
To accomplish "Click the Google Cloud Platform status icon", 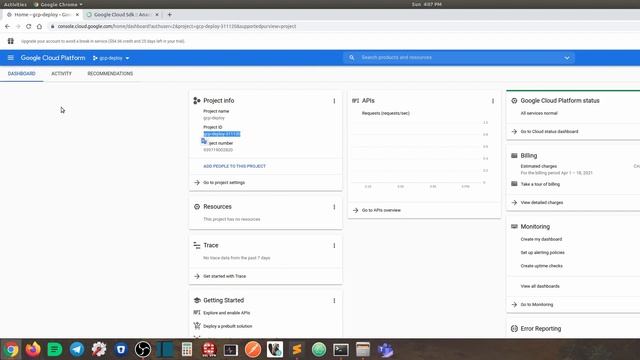I will (x=514, y=100).
